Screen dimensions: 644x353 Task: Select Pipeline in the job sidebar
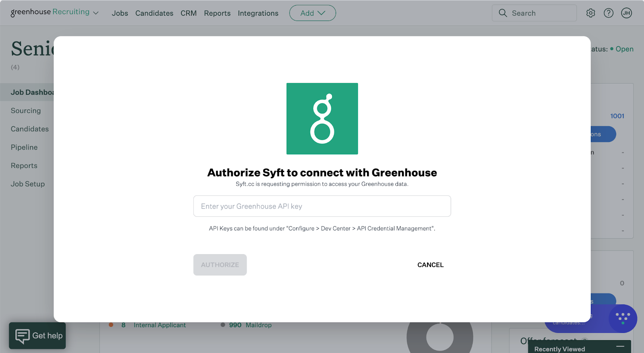pos(24,147)
